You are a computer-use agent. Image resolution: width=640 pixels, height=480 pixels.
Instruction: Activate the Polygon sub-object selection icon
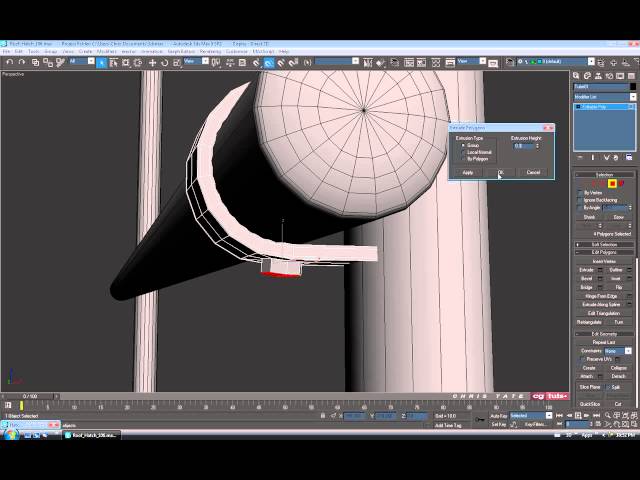[x=612, y=183]
